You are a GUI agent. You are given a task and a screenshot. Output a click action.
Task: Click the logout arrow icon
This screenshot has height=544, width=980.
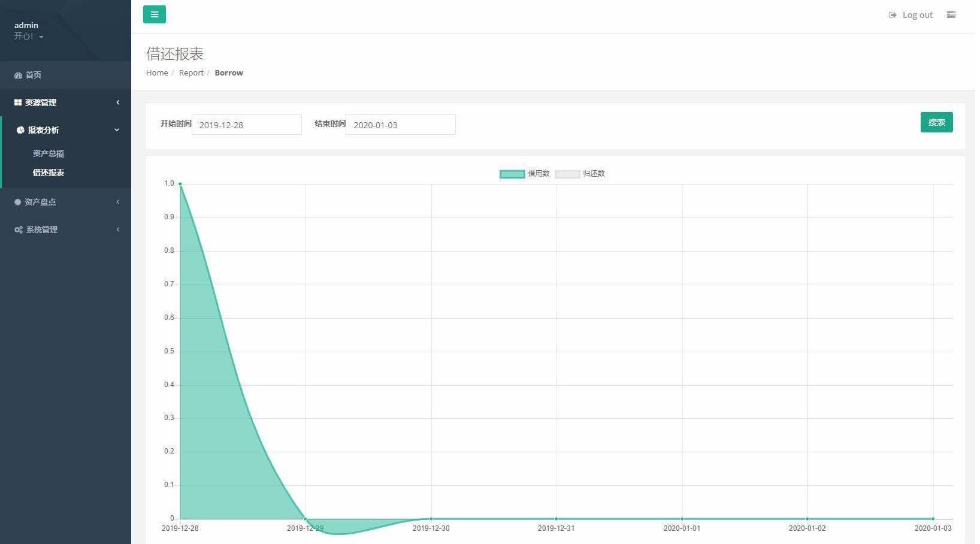coord(893,15)
